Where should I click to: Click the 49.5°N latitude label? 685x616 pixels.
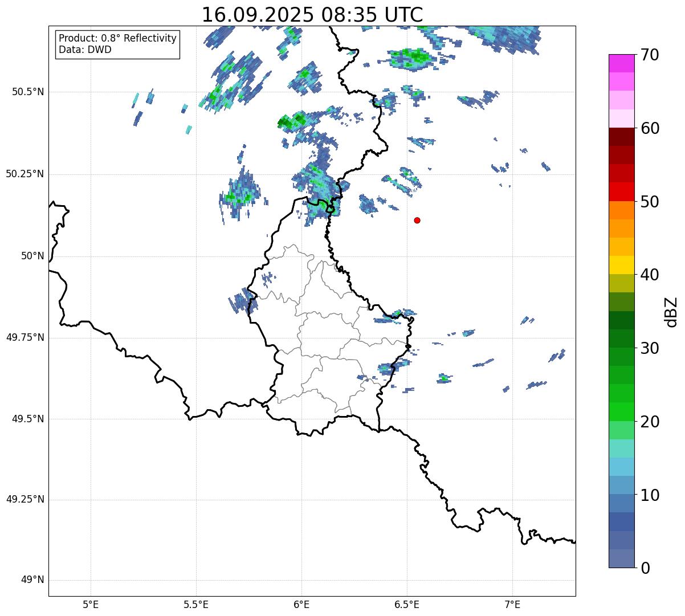28,419
